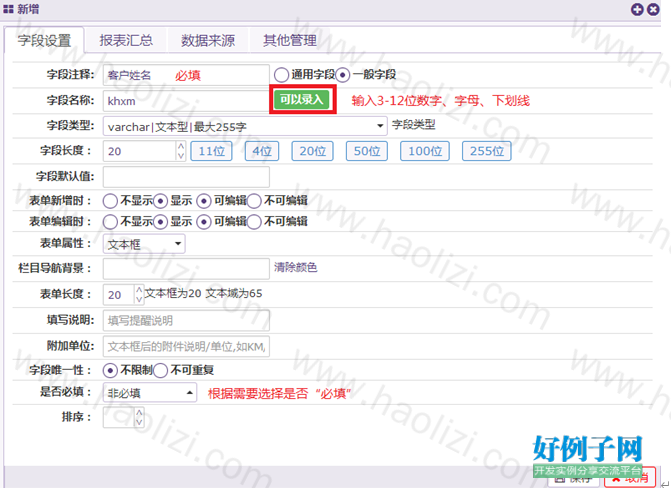Decrease 表单长度 with down arrow
This screenshot has height=488, width=671.
[x=139, y=299]
